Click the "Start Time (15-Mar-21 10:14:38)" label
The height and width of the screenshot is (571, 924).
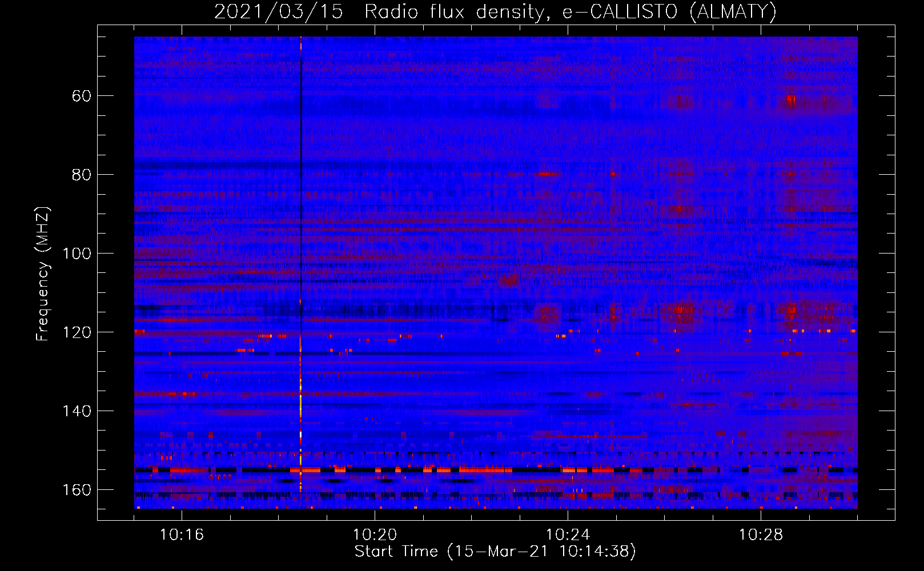[495, 552]
